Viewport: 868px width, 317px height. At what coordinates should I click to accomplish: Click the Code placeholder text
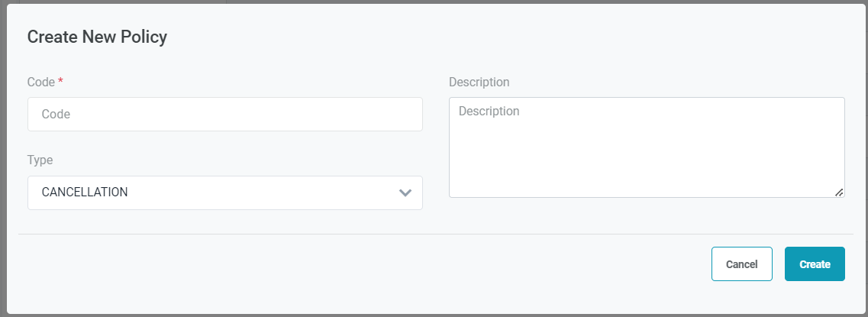click(56, 114)
